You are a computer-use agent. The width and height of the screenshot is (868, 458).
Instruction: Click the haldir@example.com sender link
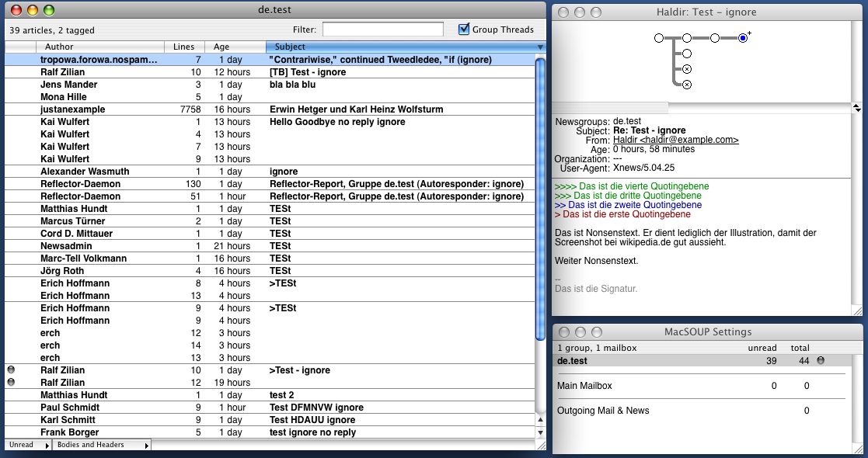(x=675, y=140)
